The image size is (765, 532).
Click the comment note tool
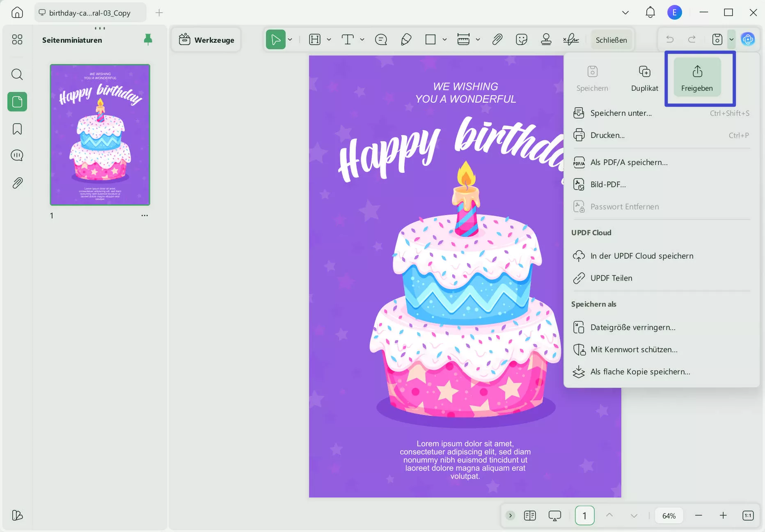coord(381,40)
